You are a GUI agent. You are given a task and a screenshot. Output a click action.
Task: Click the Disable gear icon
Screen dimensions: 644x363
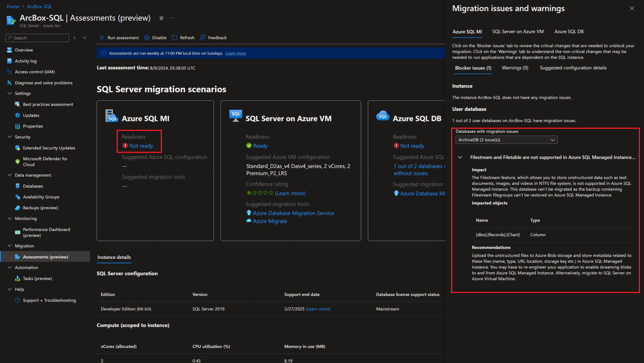pos(147,38)
